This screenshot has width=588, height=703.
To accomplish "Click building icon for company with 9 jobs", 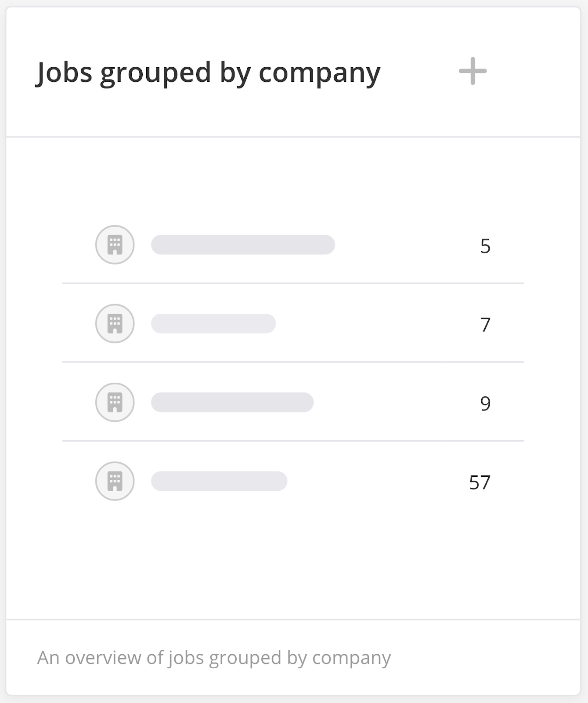I will click(115, 402).
